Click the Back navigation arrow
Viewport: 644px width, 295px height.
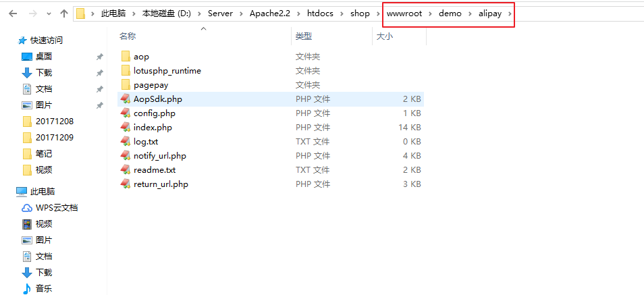pos(14,14)
